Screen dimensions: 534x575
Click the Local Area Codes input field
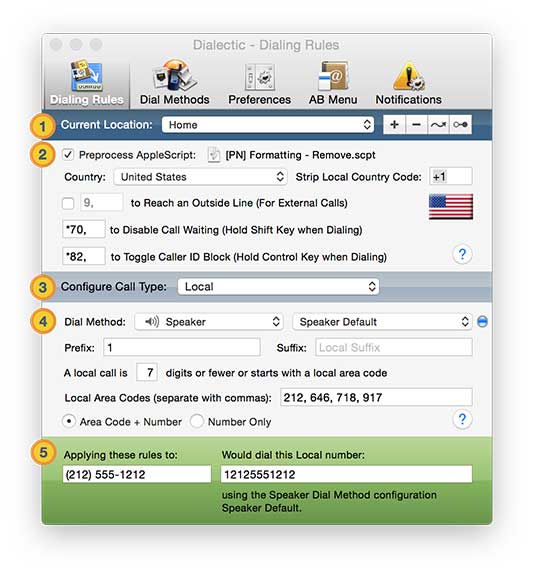(x=376, y=398)
